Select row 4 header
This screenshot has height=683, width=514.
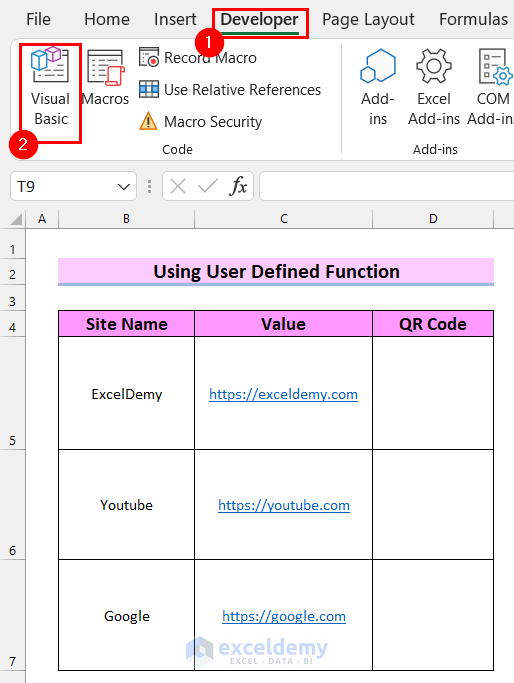pyautogui.click(x=13, y=324)
